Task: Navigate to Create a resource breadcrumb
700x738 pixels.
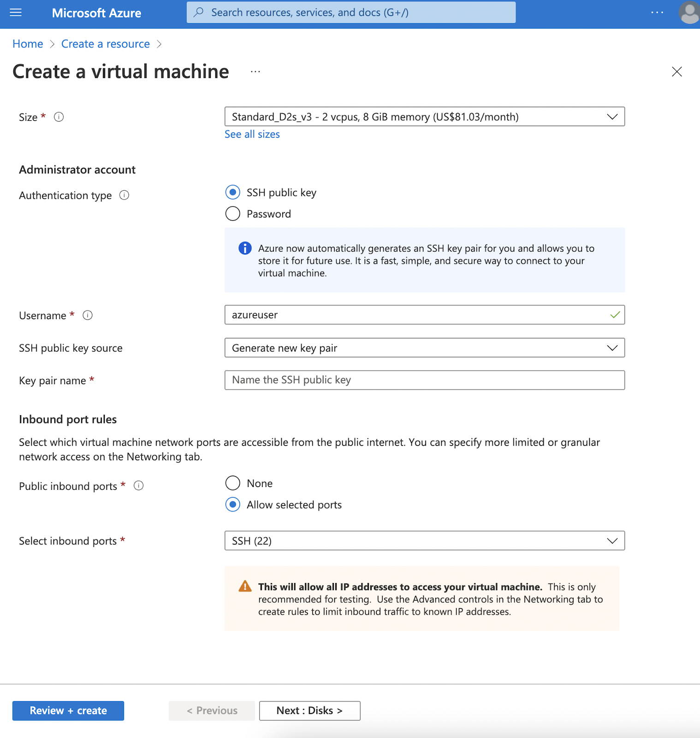Action: (x=105, y=44)
